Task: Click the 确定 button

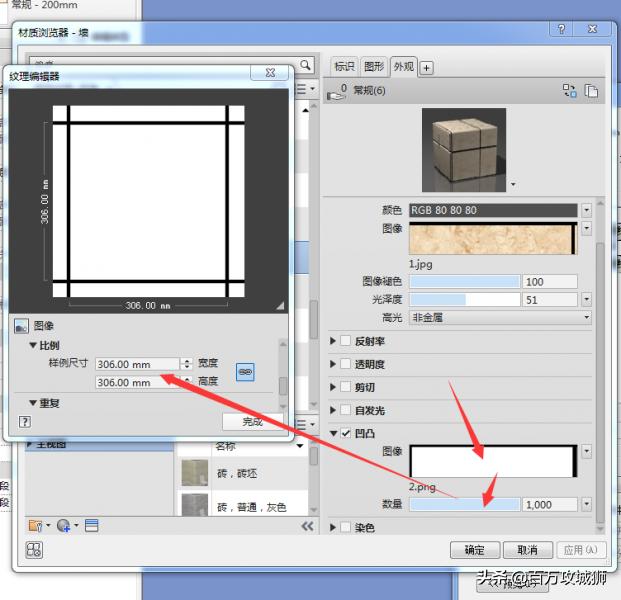Action: click(475, 550)
